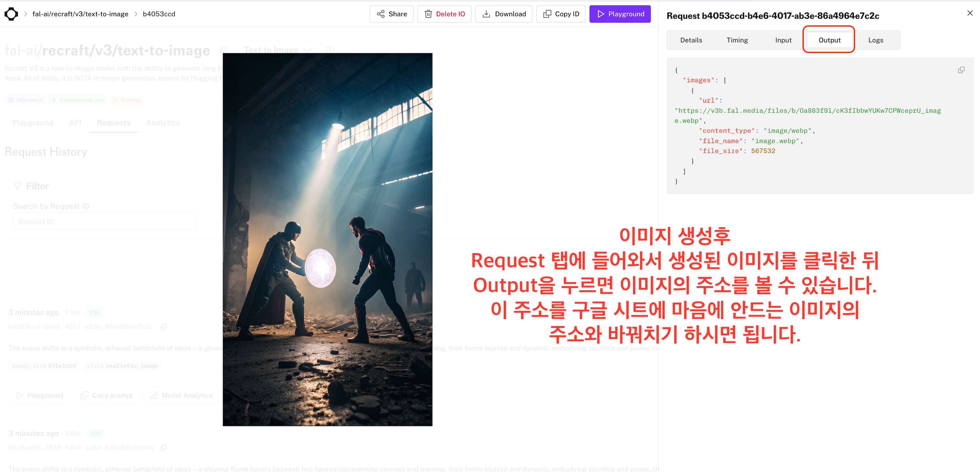Close the request details panel
Screen dimensions: 980x472
pyautogui.click(x=970, y=13)
